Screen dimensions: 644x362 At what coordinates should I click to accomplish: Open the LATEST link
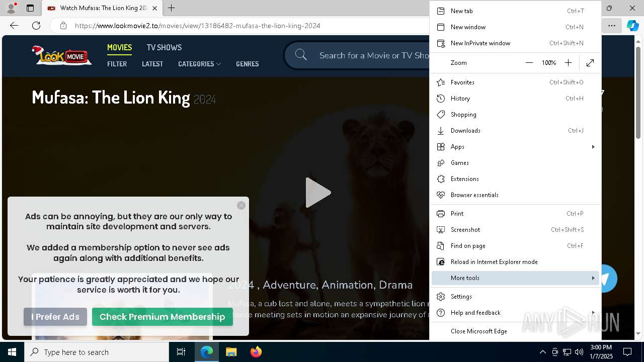point(152,64)
